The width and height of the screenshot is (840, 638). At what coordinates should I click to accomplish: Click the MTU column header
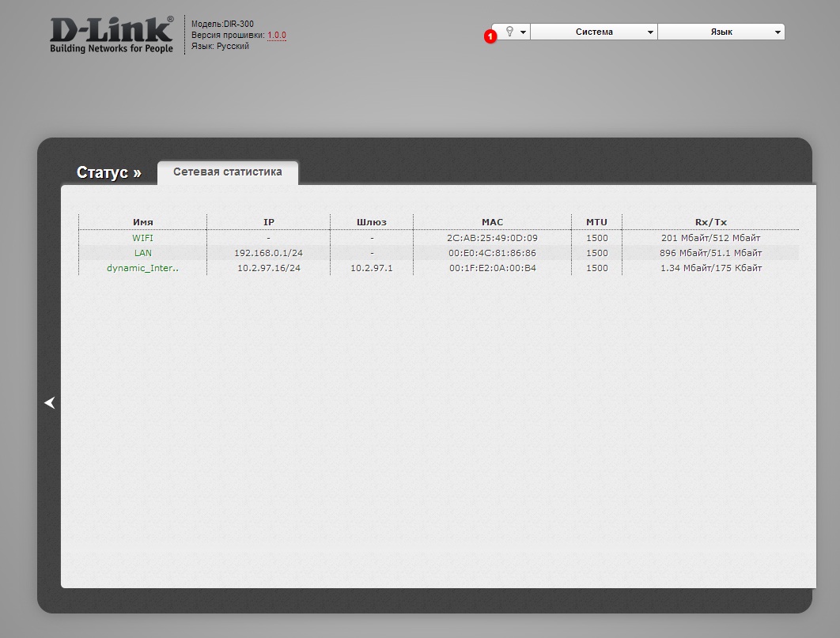597,222
